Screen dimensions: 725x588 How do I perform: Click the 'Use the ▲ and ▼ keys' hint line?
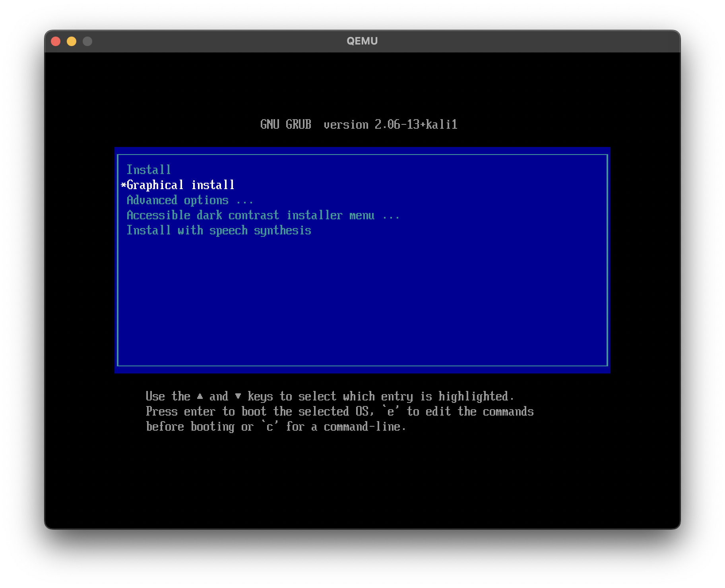(x=330, y=396)
